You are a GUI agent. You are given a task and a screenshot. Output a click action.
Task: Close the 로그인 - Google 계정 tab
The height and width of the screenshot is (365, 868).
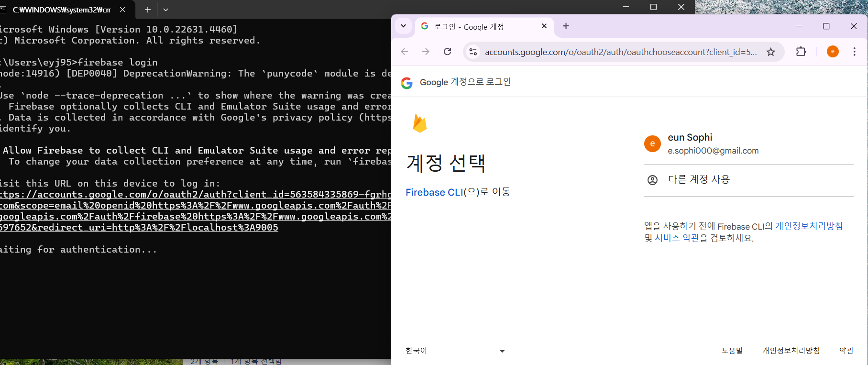pos(544,26)
